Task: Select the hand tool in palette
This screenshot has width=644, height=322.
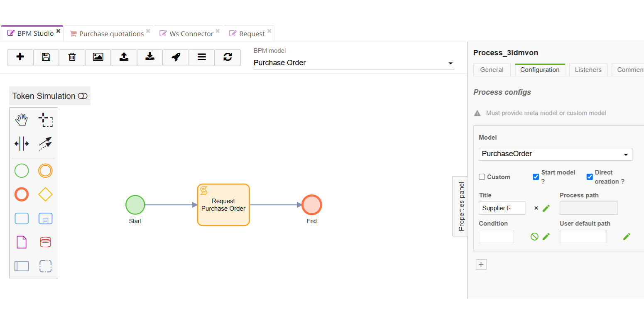Action: 22,120
